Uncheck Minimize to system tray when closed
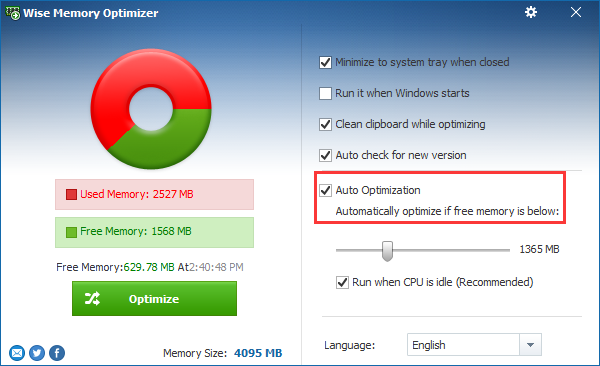 coord(325,62)
